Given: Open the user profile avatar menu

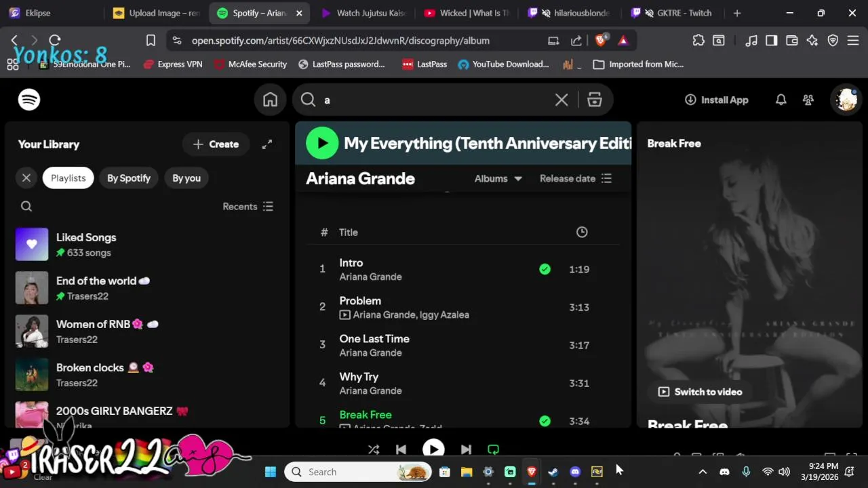Looking at the screenshot, I should pyautogui.click(x=846, y=100).
